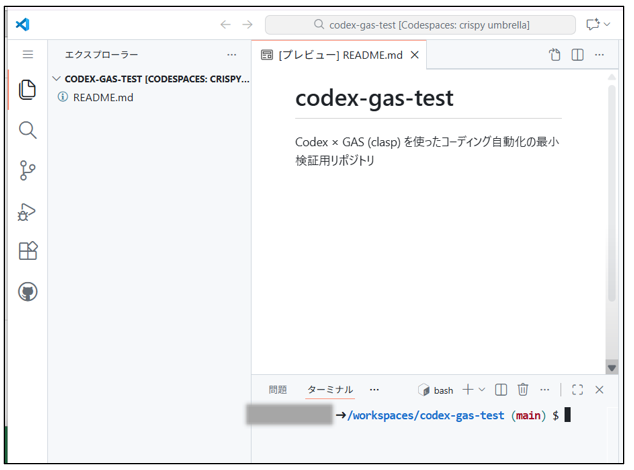Kill terminal with trash icon
This screenshot has width=634, height=470.
(x=523, y=390)
